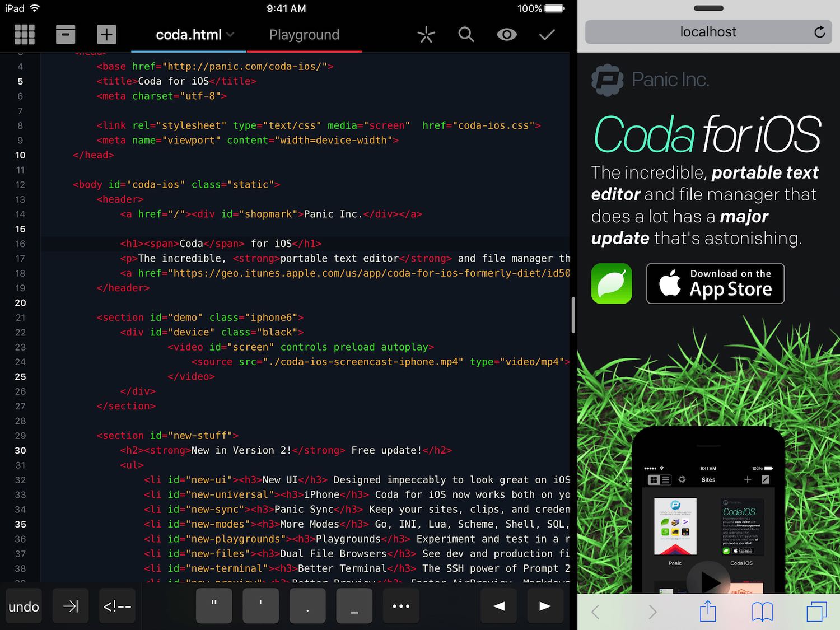Viewport: 840px width, 630px height.
Task: Open the sites grid view icon
Action: [24, 35]
